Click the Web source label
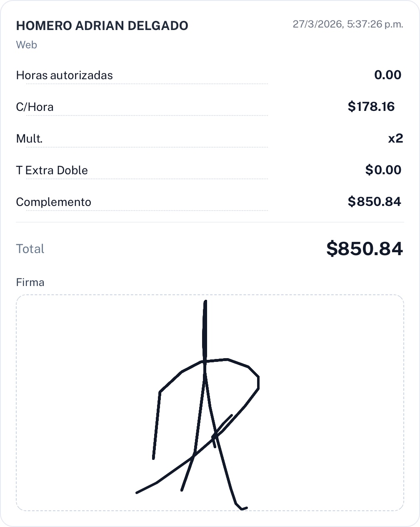The height and width of the screenshot is (527, 420). click(26, 45)
